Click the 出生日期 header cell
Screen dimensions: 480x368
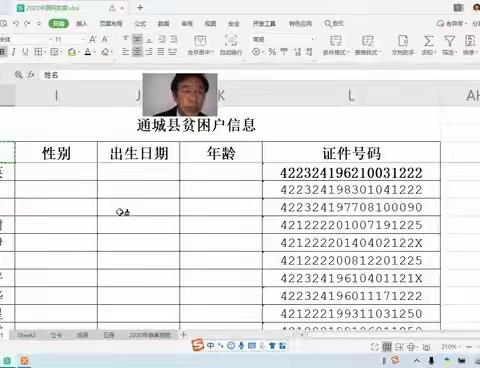138,153
